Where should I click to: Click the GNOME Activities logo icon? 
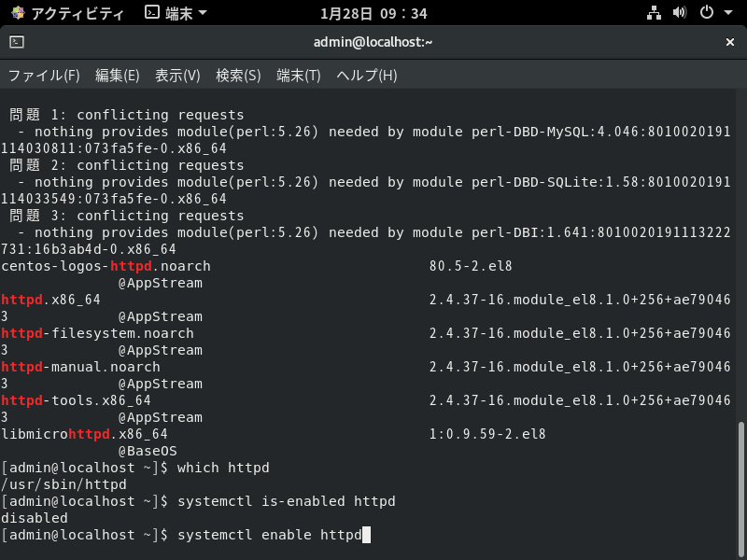(18, 13)
